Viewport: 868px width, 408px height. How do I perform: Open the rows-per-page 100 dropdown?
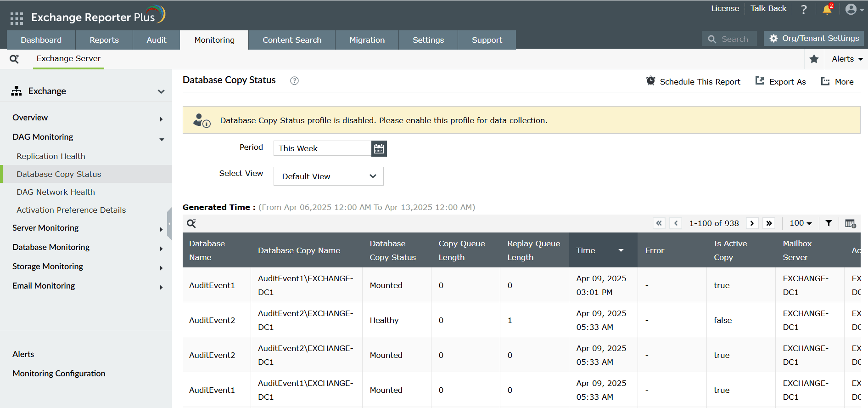[x=800, y=223]
